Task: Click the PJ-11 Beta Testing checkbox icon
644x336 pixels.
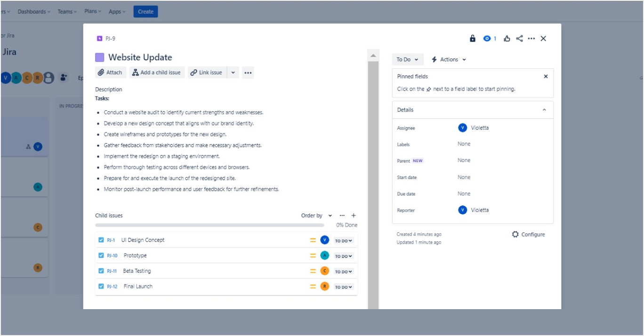Action: [x=101, y=271]
